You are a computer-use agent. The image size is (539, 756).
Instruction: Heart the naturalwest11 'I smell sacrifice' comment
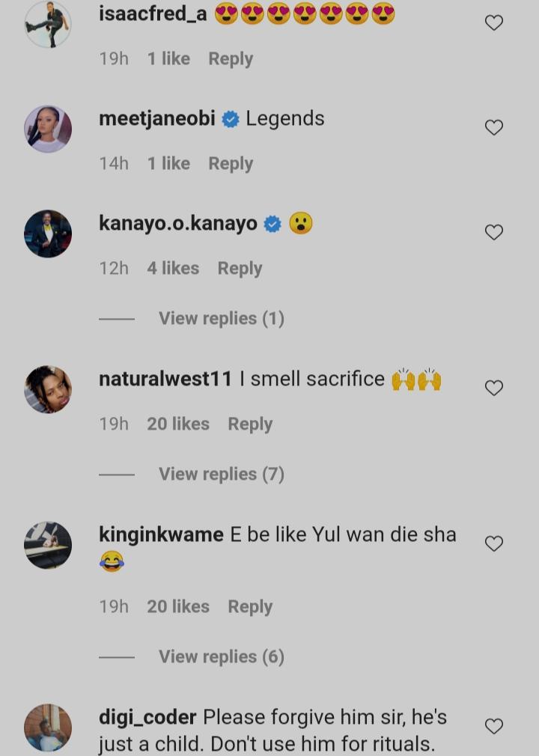pyautogui.click(x=494, y=388)
